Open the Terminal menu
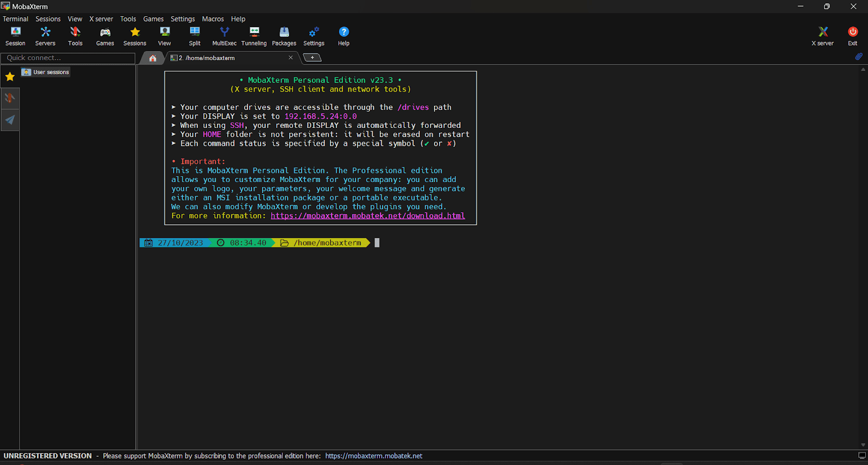 coord(15,19)
